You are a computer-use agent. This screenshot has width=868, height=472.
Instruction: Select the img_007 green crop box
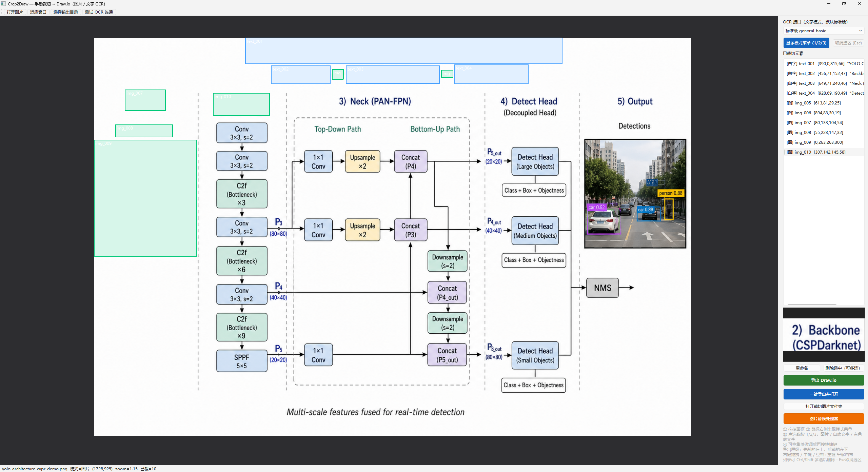(145, 100)
